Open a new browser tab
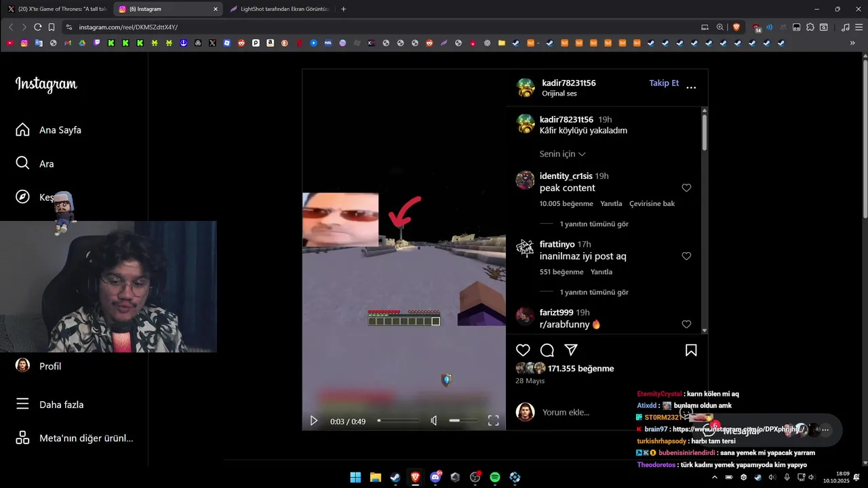This screenshot has height=488, width=868. tap(344, 9)
